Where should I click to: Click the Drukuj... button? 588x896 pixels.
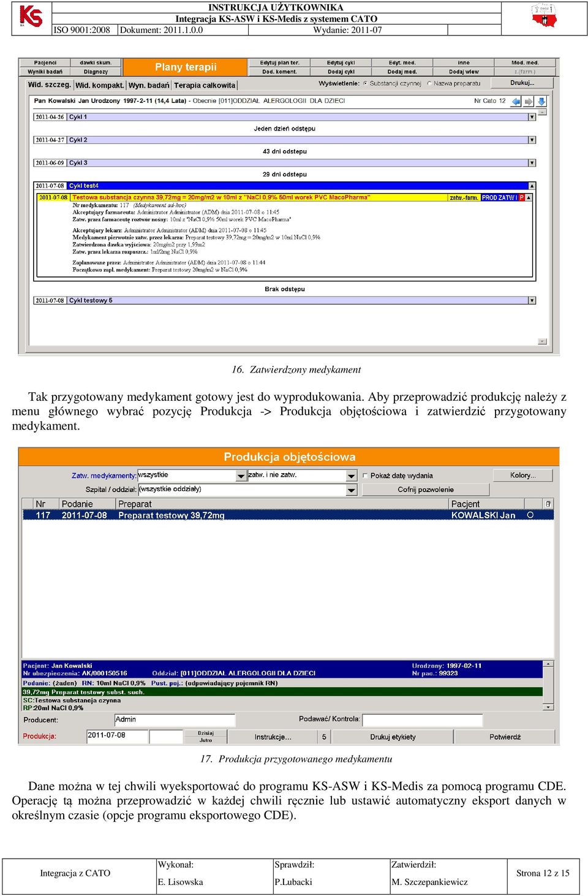coord(522,83)
